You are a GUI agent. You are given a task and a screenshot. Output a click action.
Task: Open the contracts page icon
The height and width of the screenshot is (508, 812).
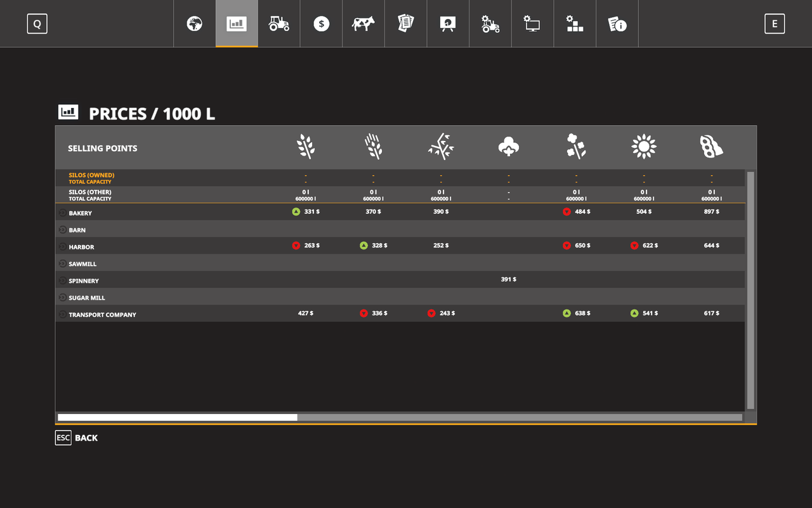click(x=405, y=23)
